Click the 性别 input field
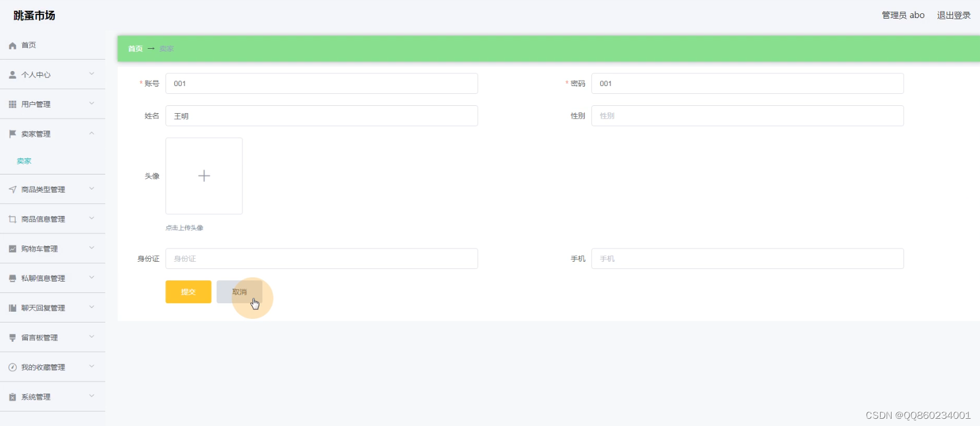 (747, 116)
